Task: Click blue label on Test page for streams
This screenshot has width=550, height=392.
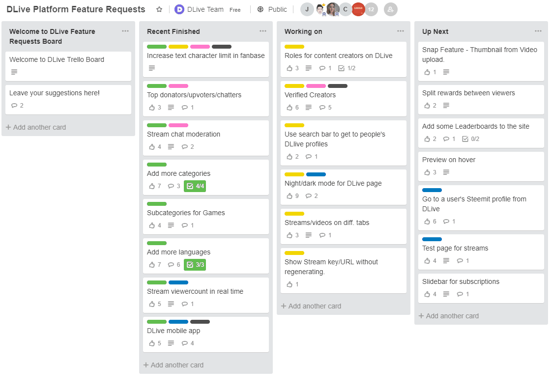Action: click(432, 239)
